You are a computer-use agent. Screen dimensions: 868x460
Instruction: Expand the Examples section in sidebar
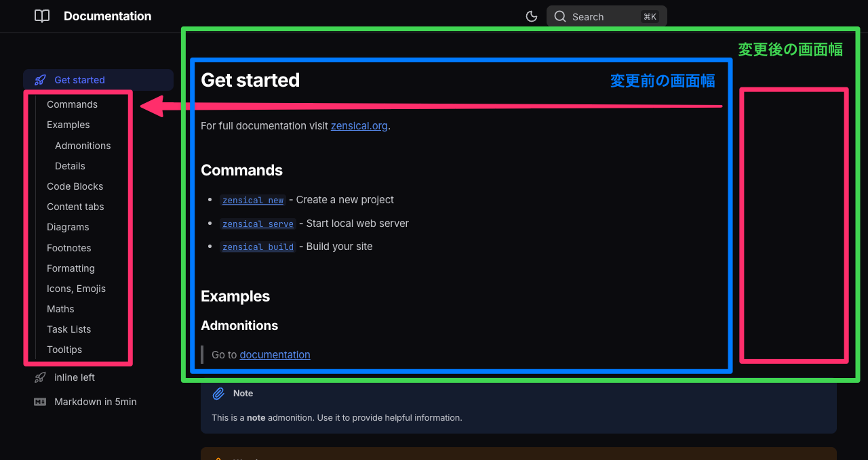coord(68,125)
